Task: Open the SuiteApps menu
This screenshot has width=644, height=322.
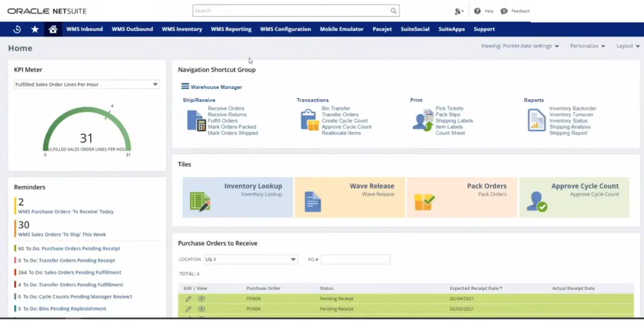Action: pyautogui.click(x=452, y=30)
